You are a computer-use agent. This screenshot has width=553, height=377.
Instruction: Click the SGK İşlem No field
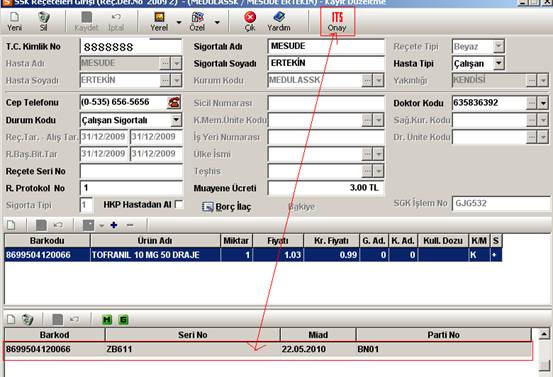pos(502,203)
